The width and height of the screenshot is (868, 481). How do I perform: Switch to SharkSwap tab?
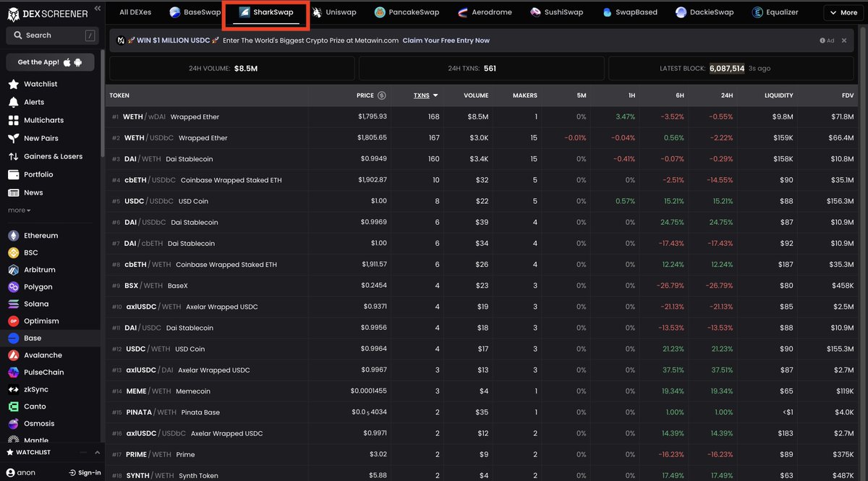[266, 12]
